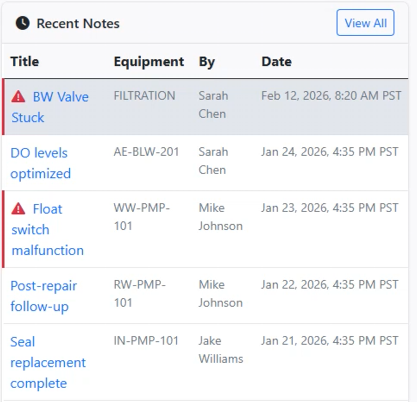Screen dimensions: 417x402
Task: Click the warning icon beside Float switch
Action: point(18,209)
